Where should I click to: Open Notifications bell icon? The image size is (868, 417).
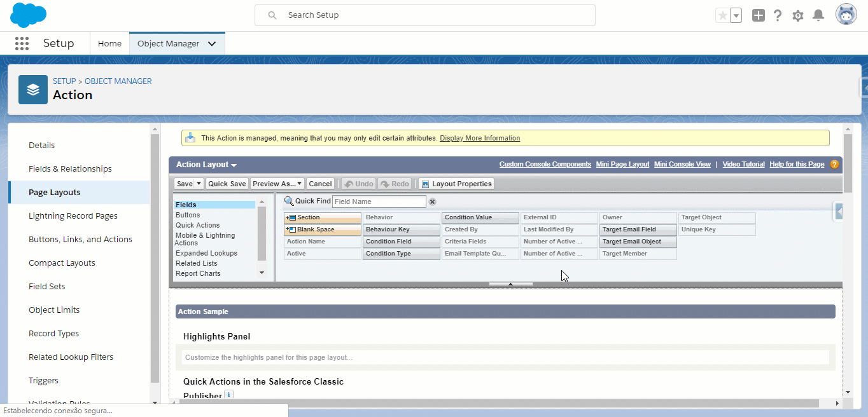(818, 15)
